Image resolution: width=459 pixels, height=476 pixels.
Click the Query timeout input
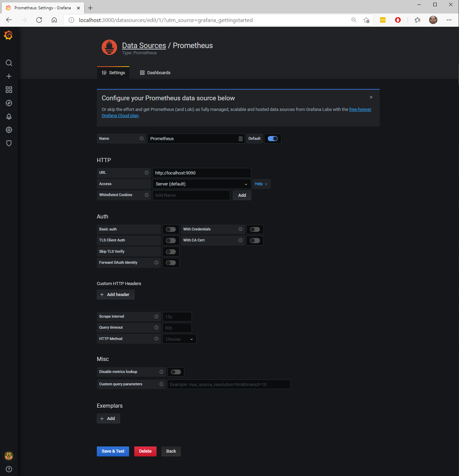(x=177, y=328)
